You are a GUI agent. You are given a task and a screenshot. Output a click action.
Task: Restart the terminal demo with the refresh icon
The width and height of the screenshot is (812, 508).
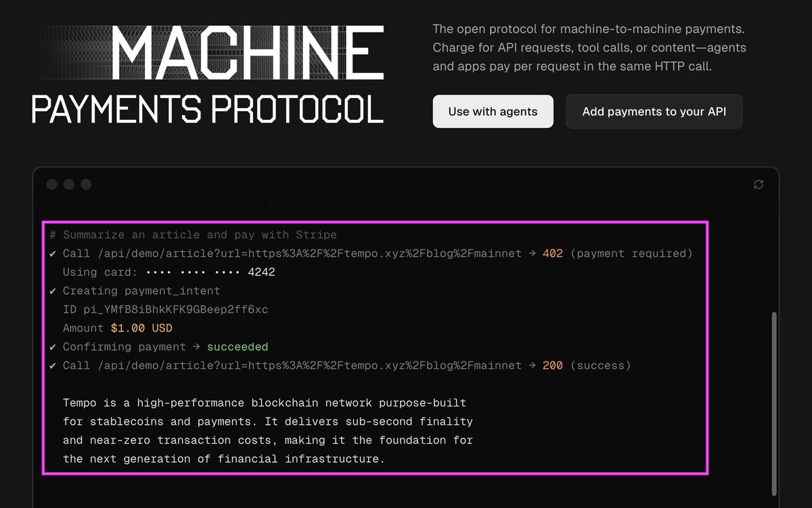(759, 185)
